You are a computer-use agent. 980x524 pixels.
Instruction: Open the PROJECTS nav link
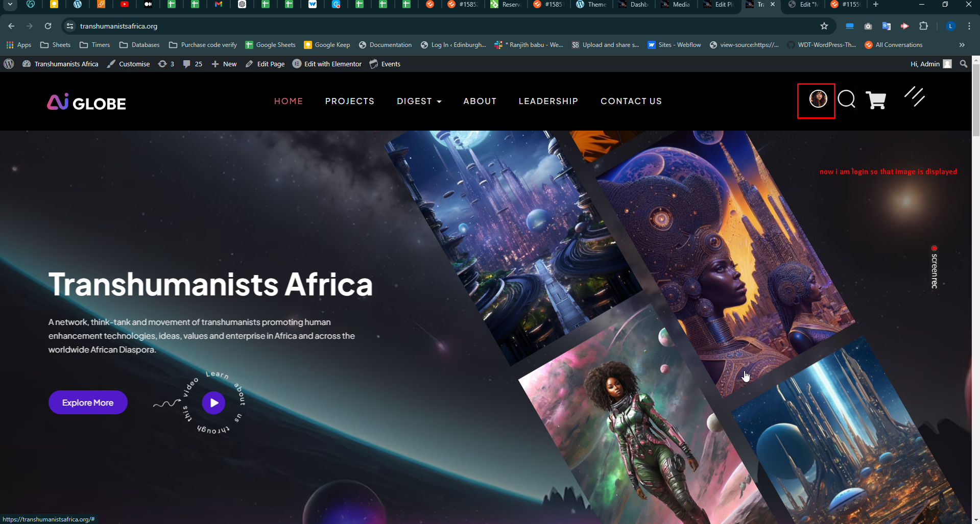click(350, 101)
